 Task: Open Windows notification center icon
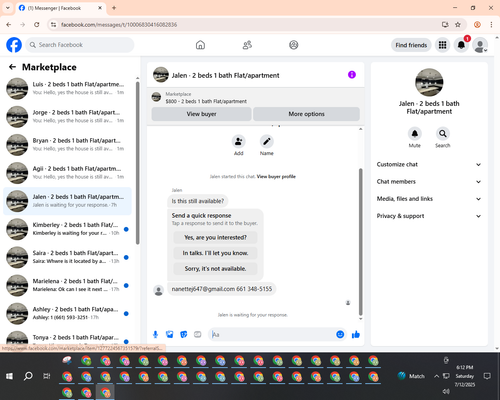click(487, 376)
